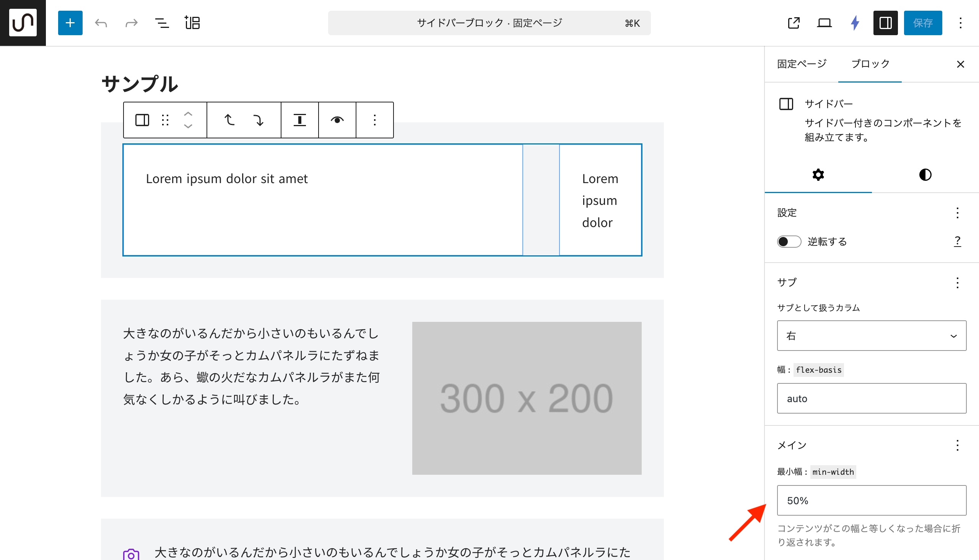Open the document overview list view
This screenshot has width=979, height=560.
[x=161, y=23]
